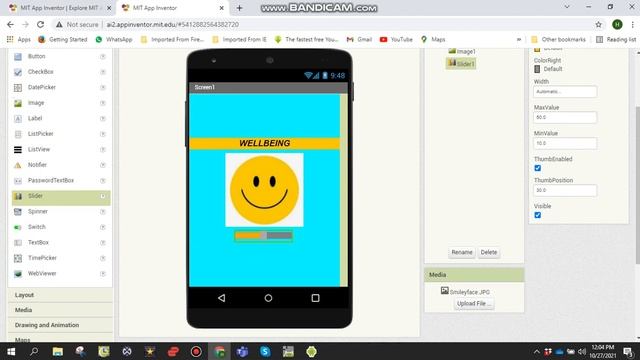Open Microsoft Teams from taskbar
This screenshot has width=640, height=360.
tap(242, 351)
